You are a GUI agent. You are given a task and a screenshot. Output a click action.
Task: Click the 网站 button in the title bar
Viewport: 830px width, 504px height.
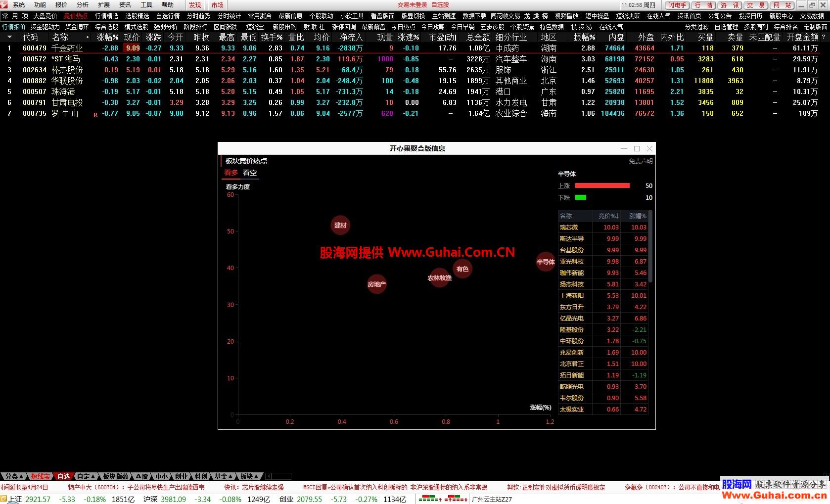click(783, 5)
